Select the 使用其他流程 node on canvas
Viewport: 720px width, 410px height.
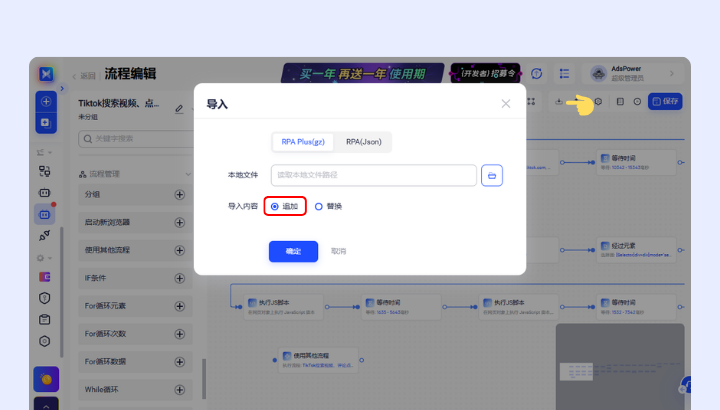click(319, 360)
